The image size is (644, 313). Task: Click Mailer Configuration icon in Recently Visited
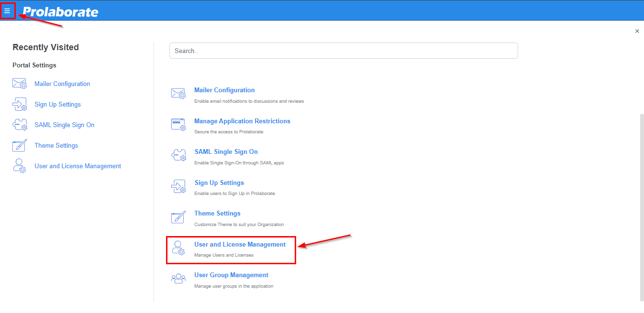tap(19, 84)
